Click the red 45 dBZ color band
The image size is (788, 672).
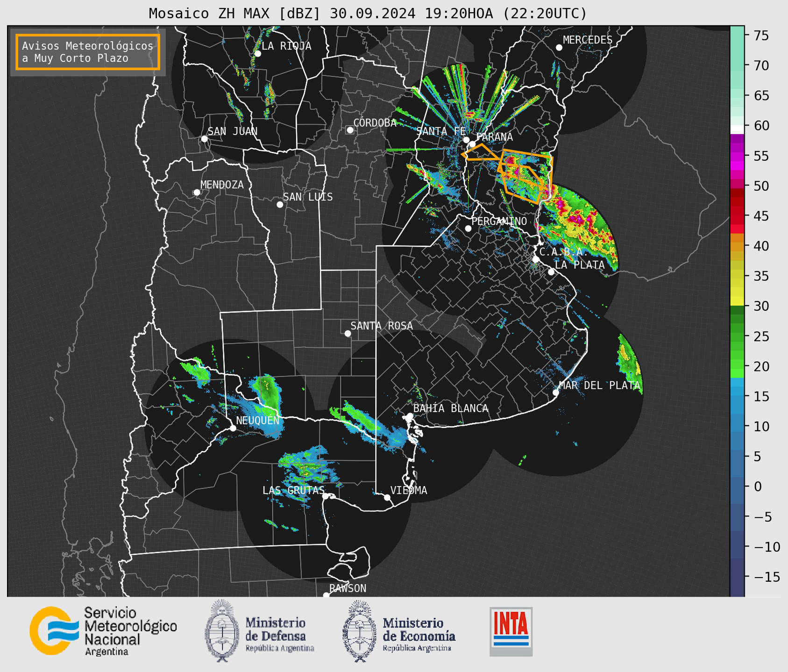[737, 216]
